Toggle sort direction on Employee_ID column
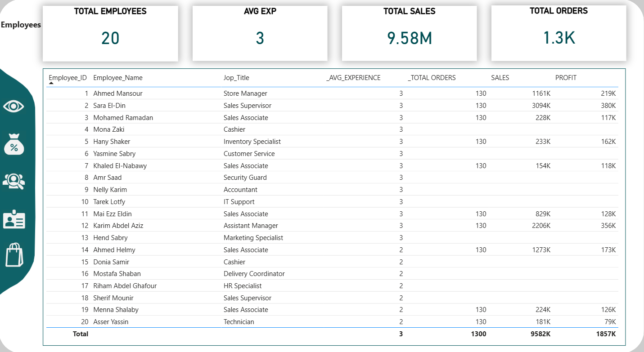Viewport: 644px width, 352px height. (68, 77)
